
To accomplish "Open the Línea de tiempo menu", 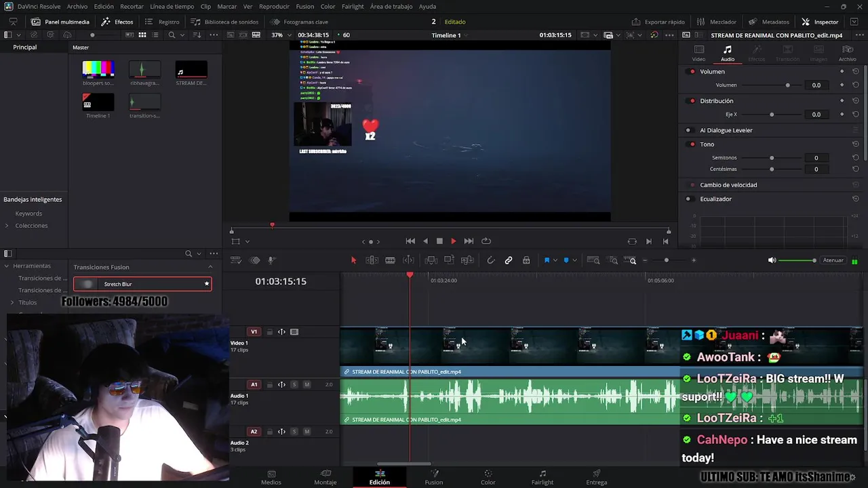I will pos(172,6).
